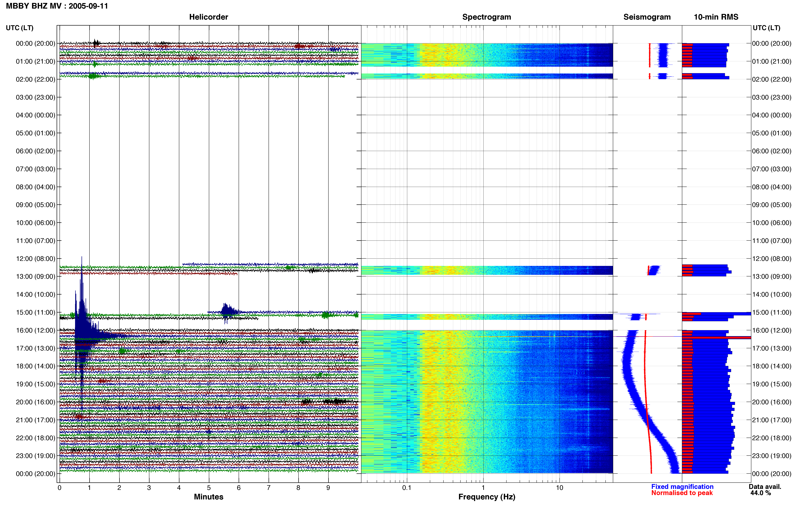Screen dimensions: 812x508
Task: Click the right '02:00 (22:00)' time label
Action: (x=772, y=79)
